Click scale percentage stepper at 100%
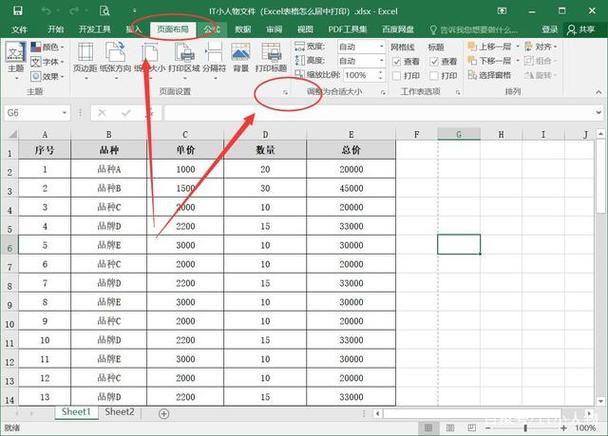 (380, 75)
